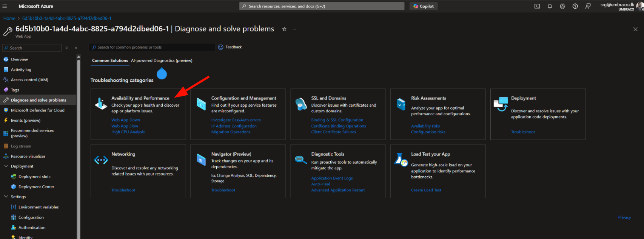This screenshot has height=239, width=644.
Task: Open the Copilot button
Action: (x=423, y=6)
